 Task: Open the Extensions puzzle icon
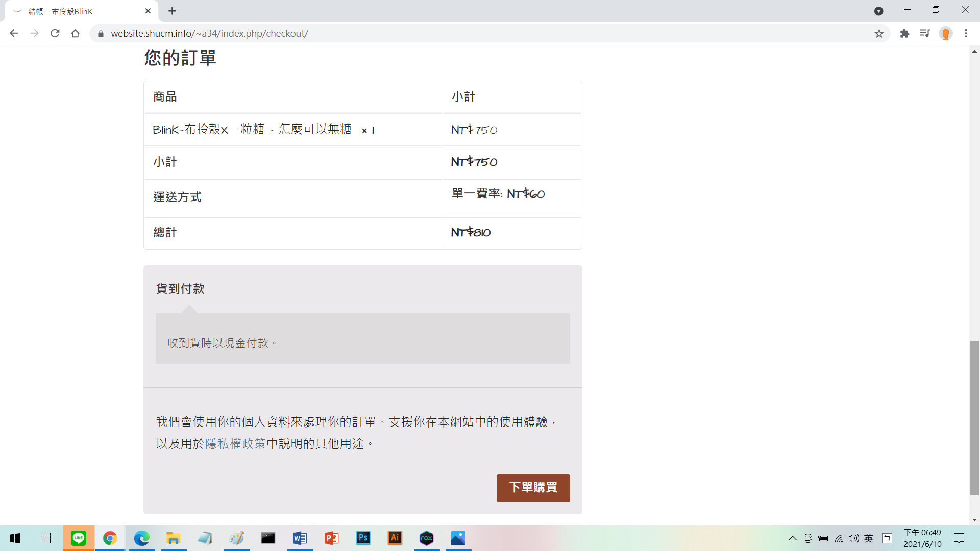click(x=904, y=34)
